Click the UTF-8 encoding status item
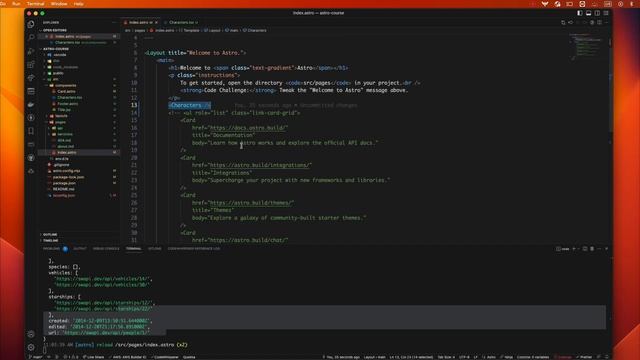 pos(464,357)
